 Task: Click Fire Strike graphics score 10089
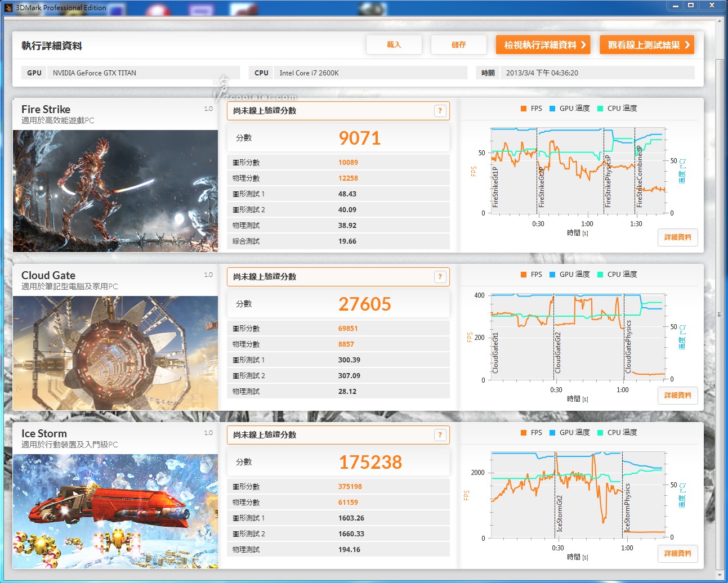click(348, 163)
